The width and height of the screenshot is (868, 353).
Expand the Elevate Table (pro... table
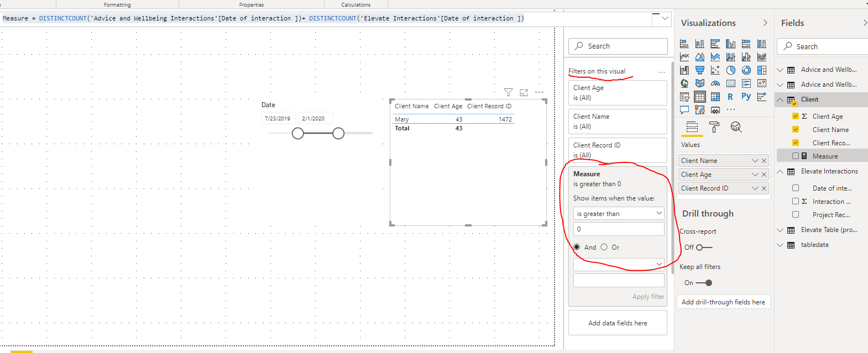coord(780,230)
